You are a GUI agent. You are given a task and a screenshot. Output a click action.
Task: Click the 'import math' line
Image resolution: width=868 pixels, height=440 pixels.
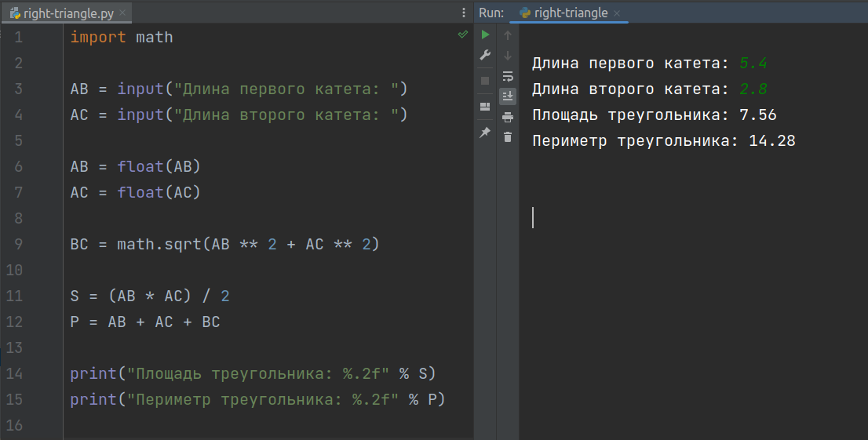pyautogui.click(x=122, y=37)
